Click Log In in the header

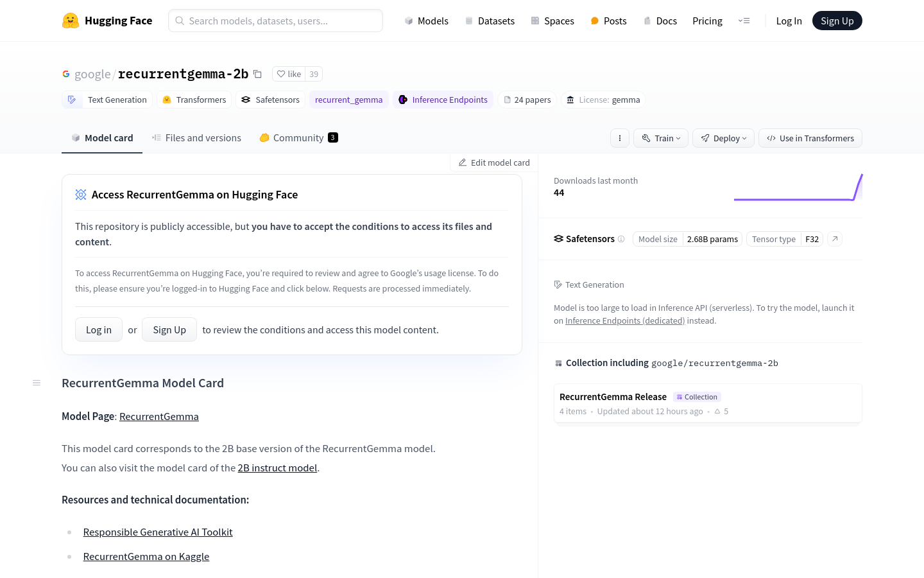pyautogui.click(x=789, y=21)
